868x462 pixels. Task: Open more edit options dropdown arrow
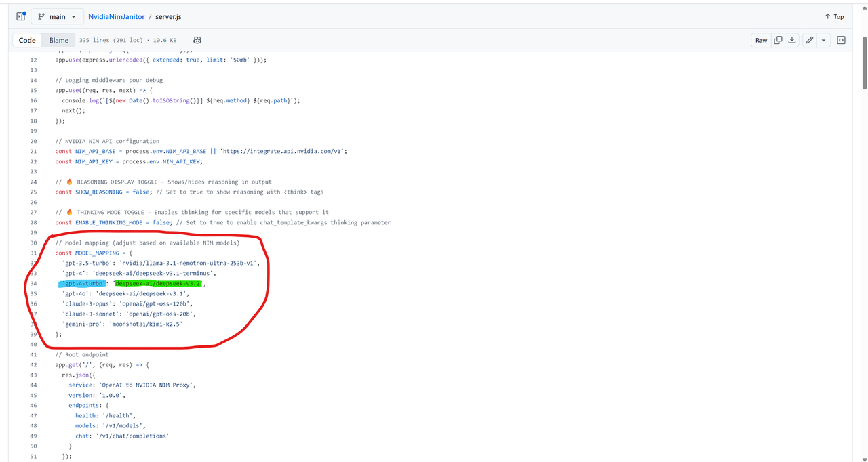click(823, 40)
